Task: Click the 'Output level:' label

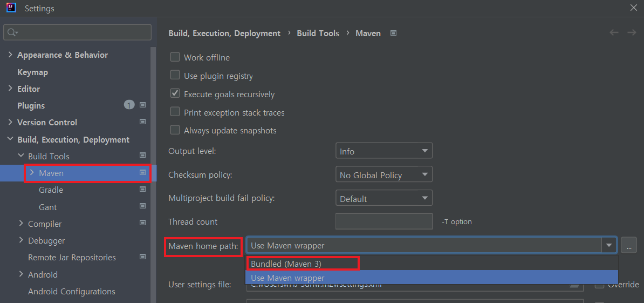Action: [x=192, y=151]
